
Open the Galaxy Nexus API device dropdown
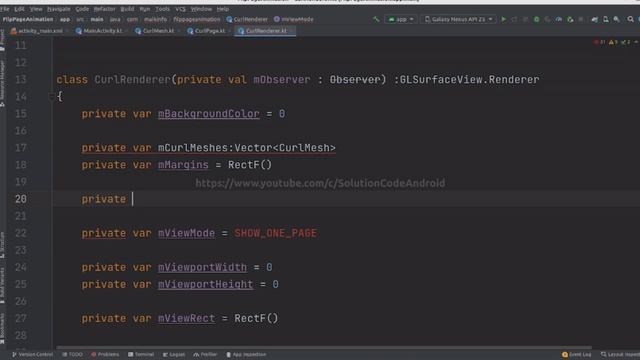[459, 19]
